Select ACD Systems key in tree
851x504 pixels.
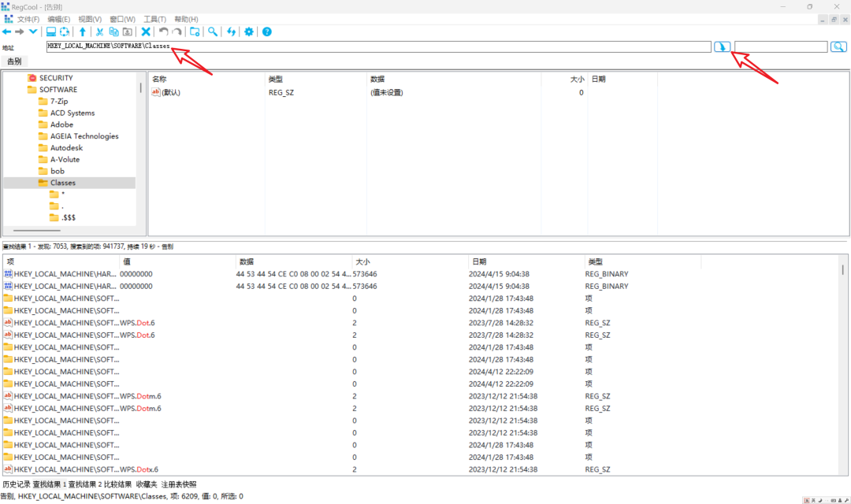click(72, 113)
